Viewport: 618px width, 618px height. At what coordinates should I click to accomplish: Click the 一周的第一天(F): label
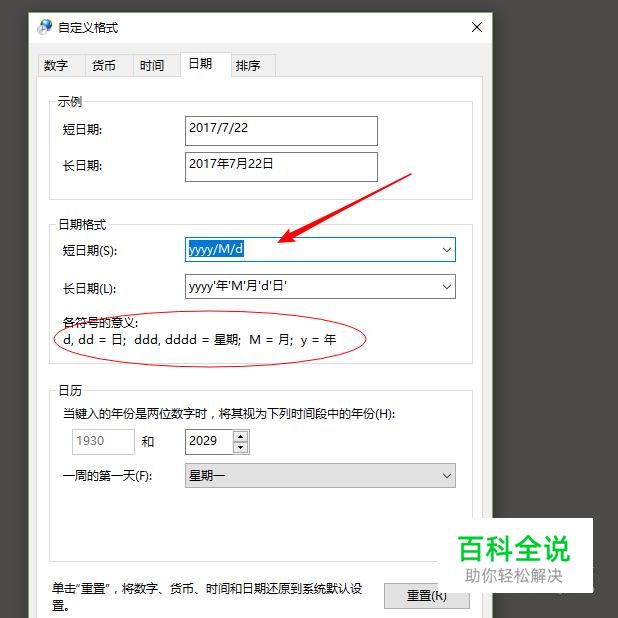pos(108,476)
